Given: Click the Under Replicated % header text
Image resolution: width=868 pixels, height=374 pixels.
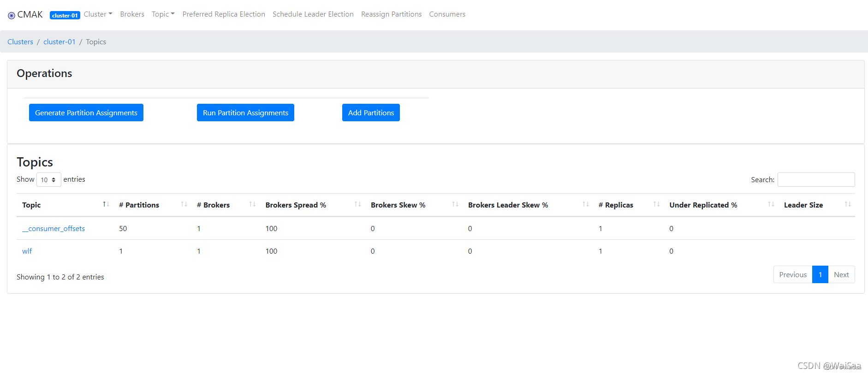Looking at the screenshot, I should point(703,205).
